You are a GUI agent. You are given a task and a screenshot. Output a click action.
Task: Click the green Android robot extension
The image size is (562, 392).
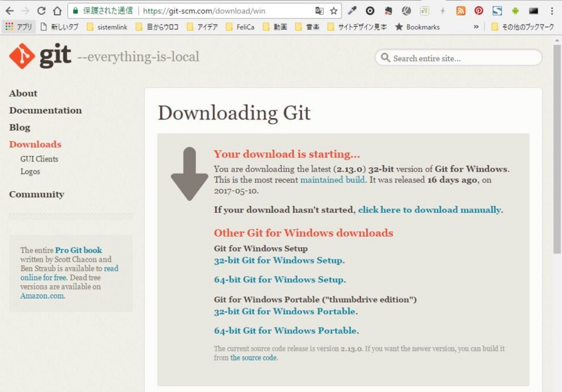(x=515, y=11)
